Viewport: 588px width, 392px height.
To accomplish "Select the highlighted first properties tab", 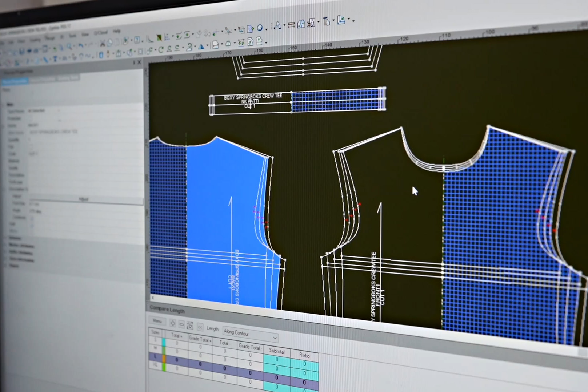I will click(x=15, y=82).
